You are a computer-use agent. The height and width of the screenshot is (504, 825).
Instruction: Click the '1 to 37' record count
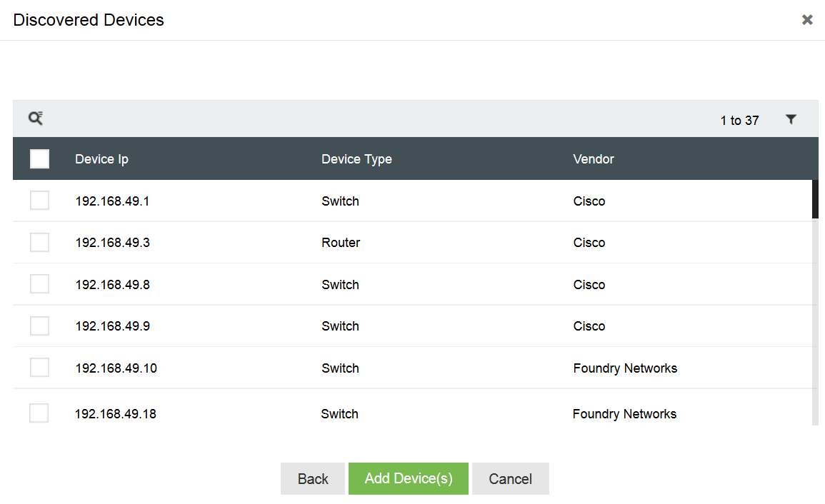point(740,121)
